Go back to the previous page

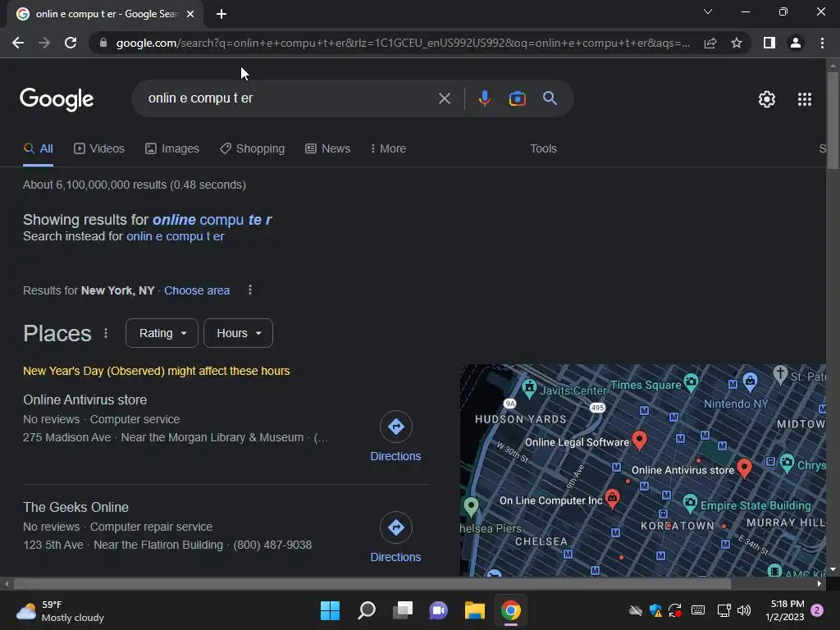coord(18,43)
